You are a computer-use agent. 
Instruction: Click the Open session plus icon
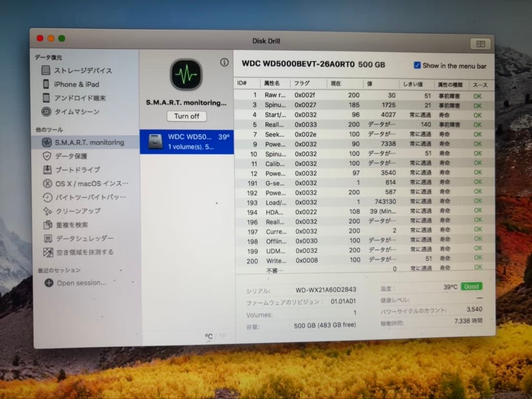[49, 283]
